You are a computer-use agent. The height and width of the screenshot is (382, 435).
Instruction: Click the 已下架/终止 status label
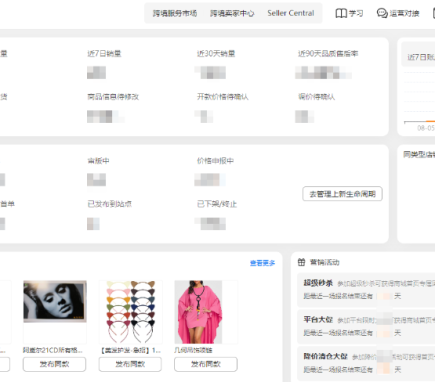(217, 204)
